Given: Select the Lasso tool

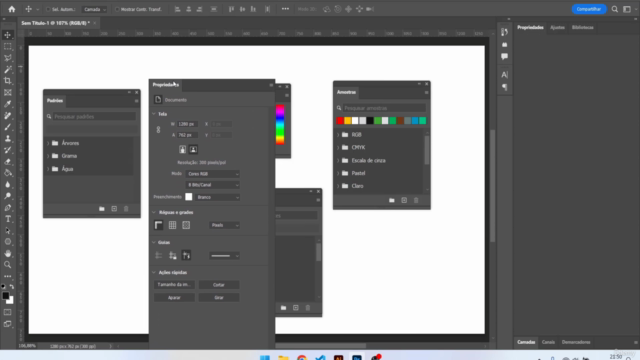Looking at the screenshot, I should pyautogui.click(x=8, y=58).
